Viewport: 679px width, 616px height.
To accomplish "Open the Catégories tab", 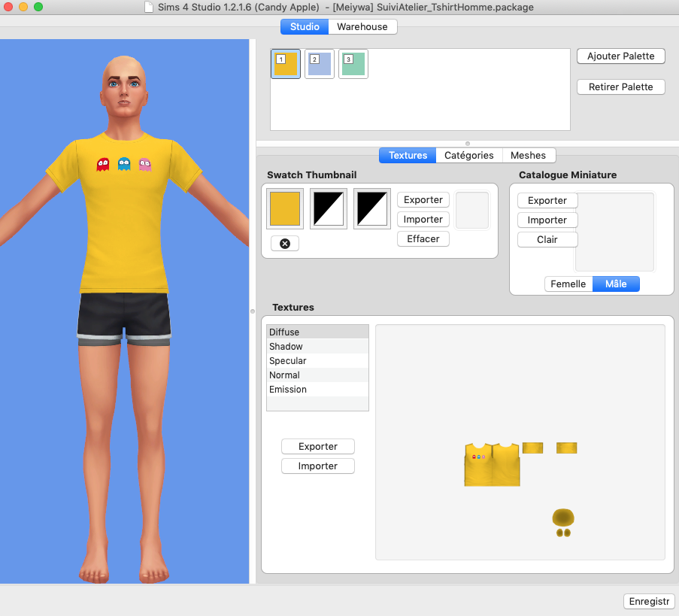I will point(469,155).
